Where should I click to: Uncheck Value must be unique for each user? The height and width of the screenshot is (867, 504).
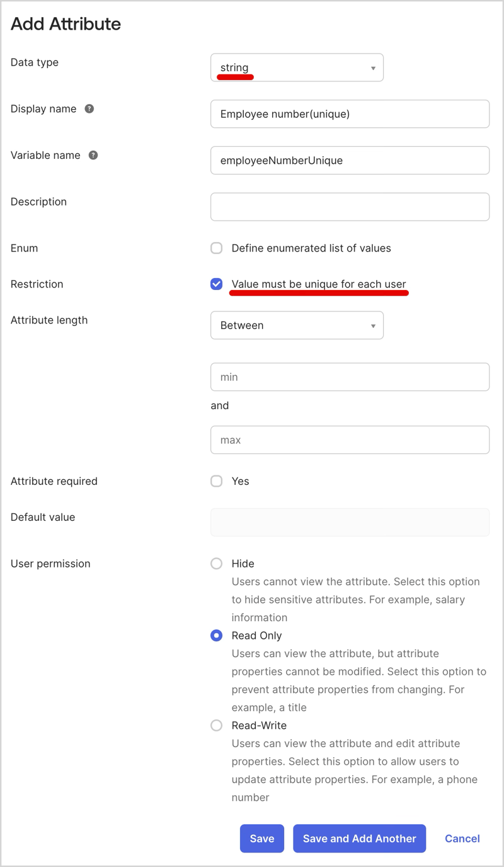(x=217, y=284)
